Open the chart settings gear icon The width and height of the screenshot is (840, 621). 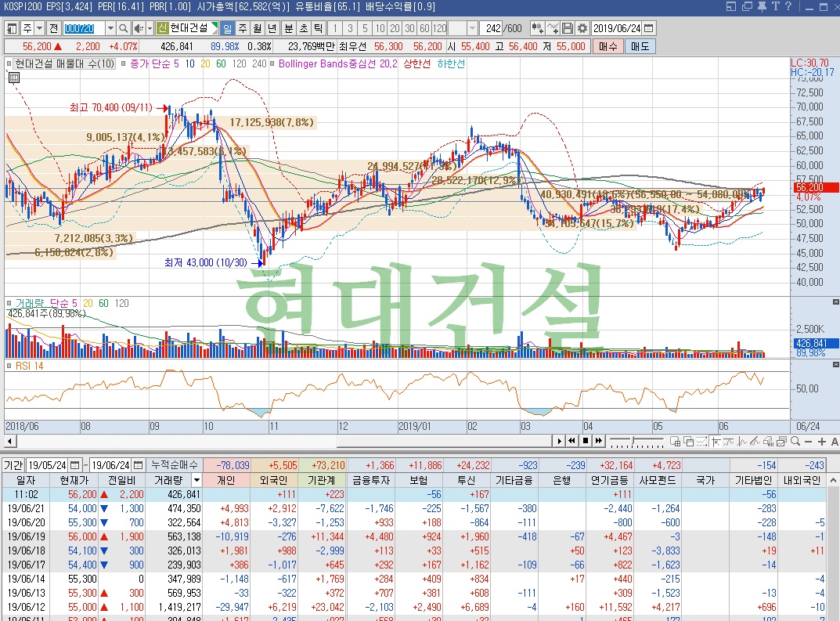coord(582,28)
